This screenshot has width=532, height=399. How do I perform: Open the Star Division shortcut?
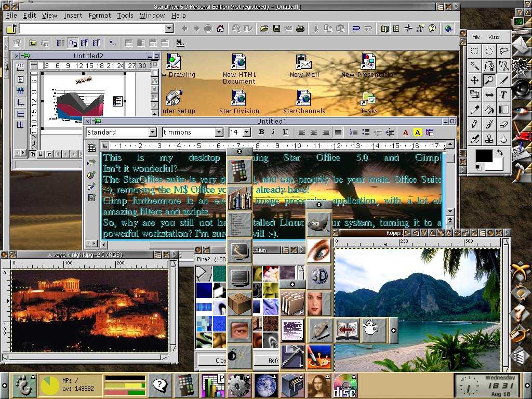click(x=239, y=102)
